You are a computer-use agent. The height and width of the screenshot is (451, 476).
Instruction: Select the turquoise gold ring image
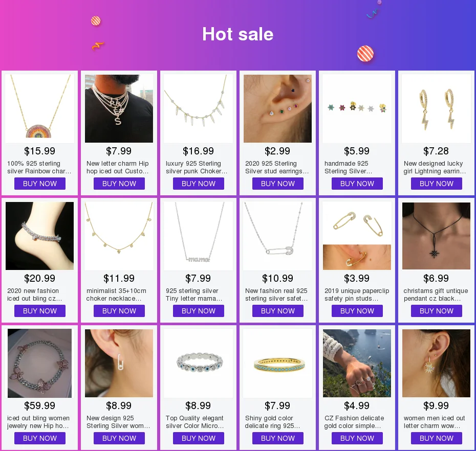pos(278,364)
